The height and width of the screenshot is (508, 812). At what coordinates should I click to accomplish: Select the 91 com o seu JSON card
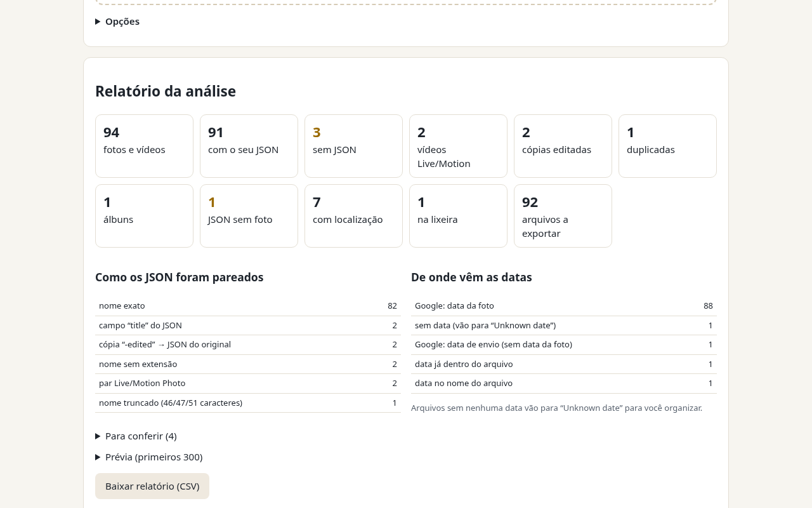coord(249,146)
